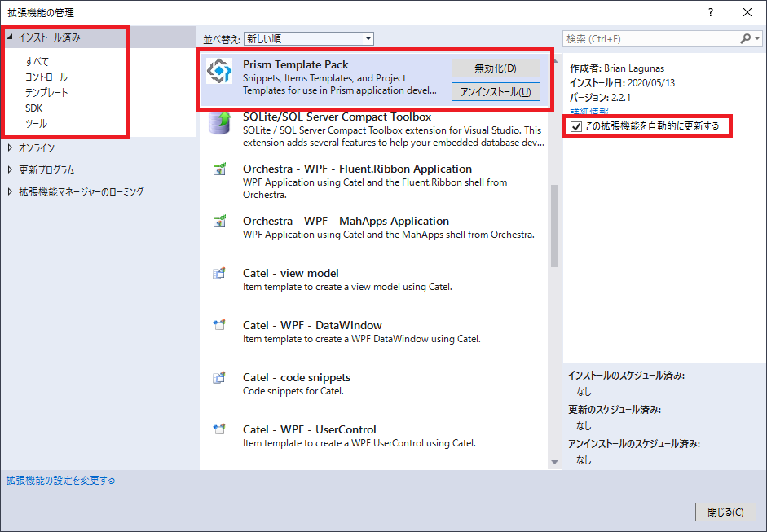767x532 pixels.
Task: Select the インストール済み tree heading
Action: coord(50,37)
